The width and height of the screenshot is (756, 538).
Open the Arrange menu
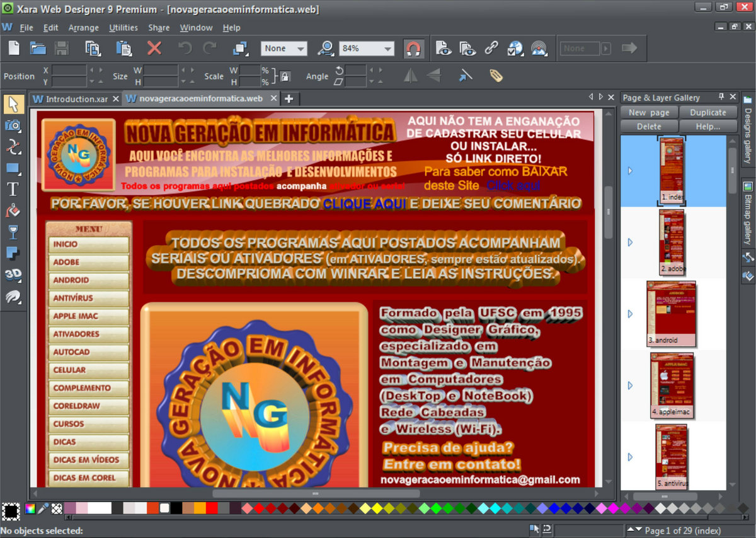coord(84,28)
